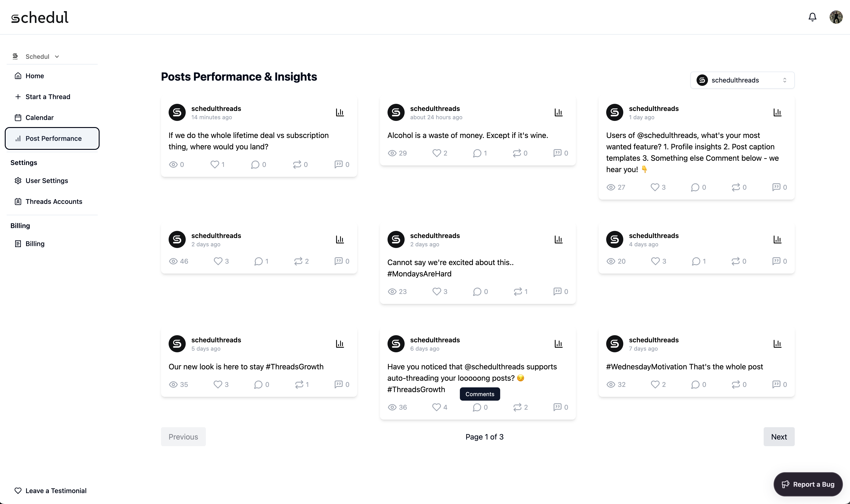Open insights chart for the 7 days ago post
The image size is (850, 504).
click(777, 344)
